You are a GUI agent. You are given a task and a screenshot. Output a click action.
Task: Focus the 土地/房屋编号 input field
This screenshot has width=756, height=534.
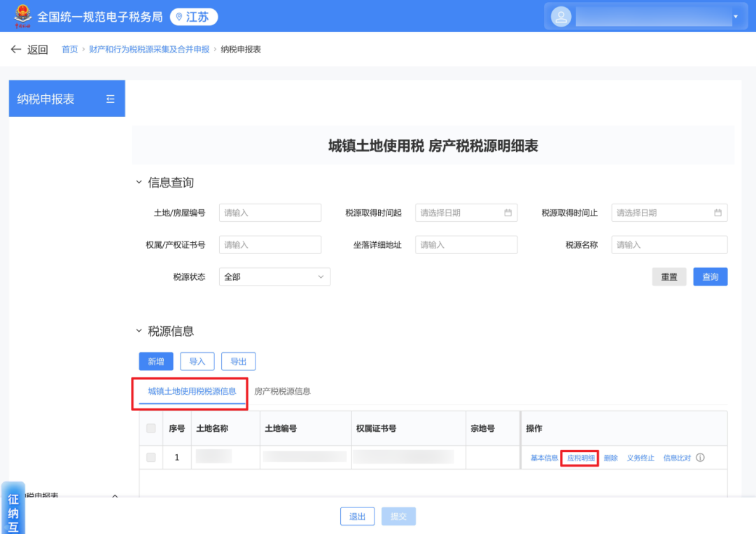(x=270, y=213)
